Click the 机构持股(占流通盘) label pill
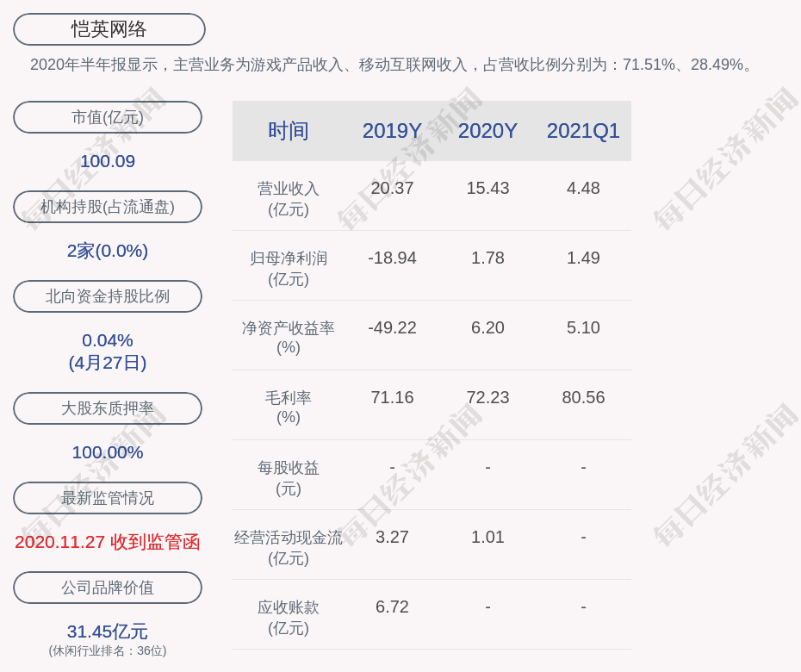The height and width of the screenshot is (672, 801). pos(108,207)
